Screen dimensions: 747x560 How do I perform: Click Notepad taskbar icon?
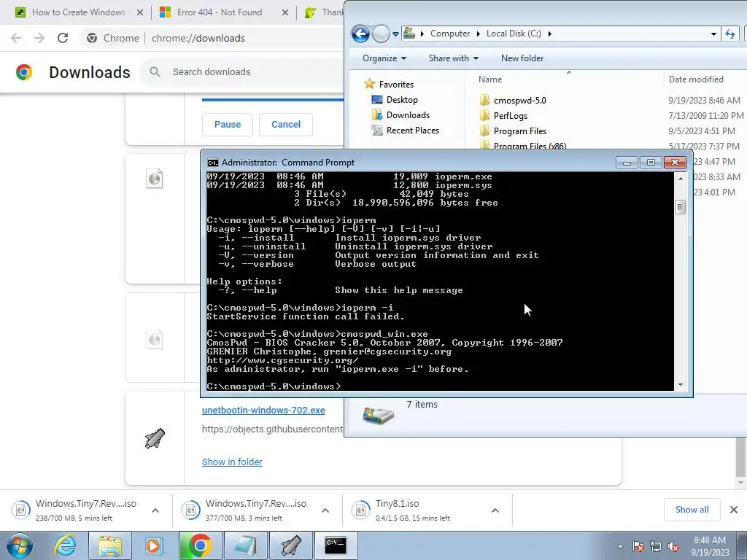point(246,545)
